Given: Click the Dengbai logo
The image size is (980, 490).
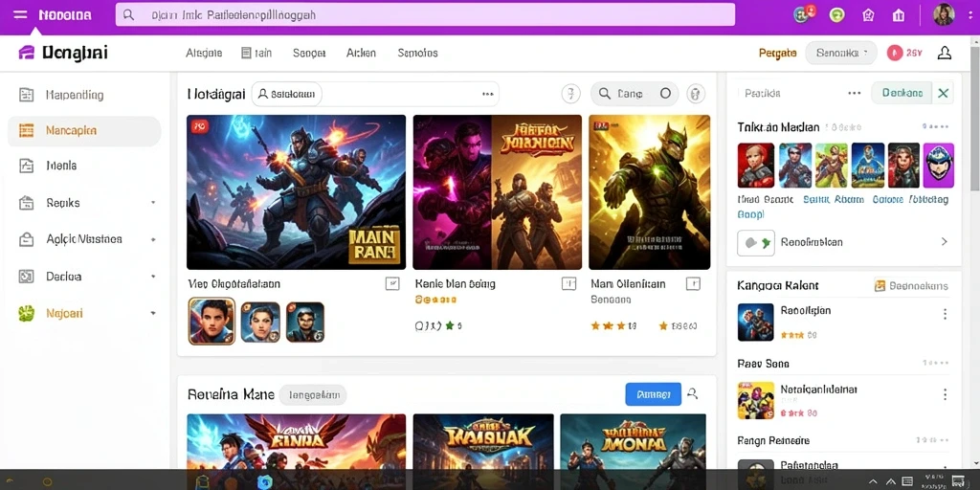Looking at the screenshot, I should 62,53.
